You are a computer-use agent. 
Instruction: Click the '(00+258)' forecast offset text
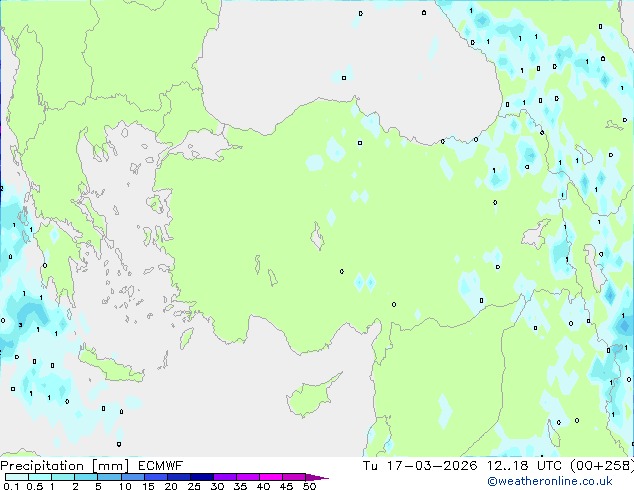point(602,466)
